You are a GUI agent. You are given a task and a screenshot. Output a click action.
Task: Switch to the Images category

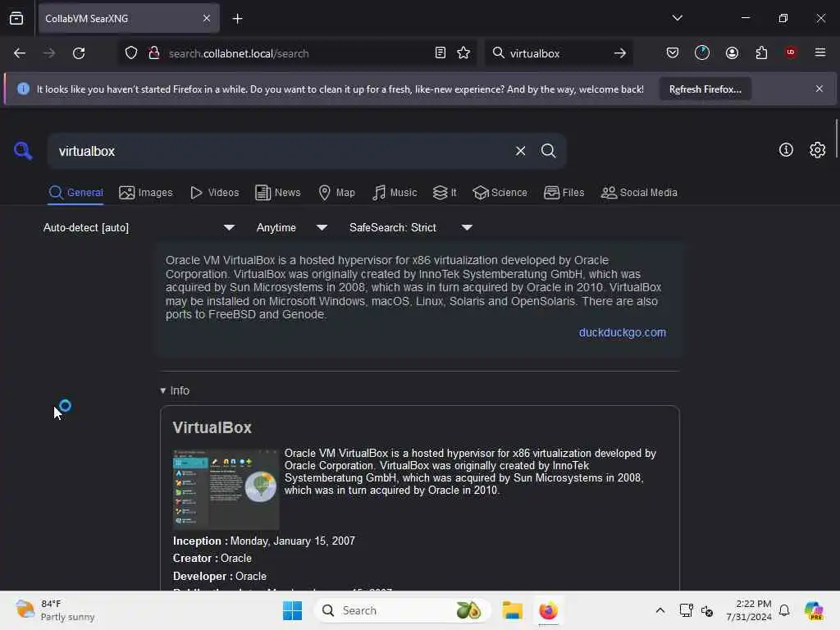pos(146,192)
